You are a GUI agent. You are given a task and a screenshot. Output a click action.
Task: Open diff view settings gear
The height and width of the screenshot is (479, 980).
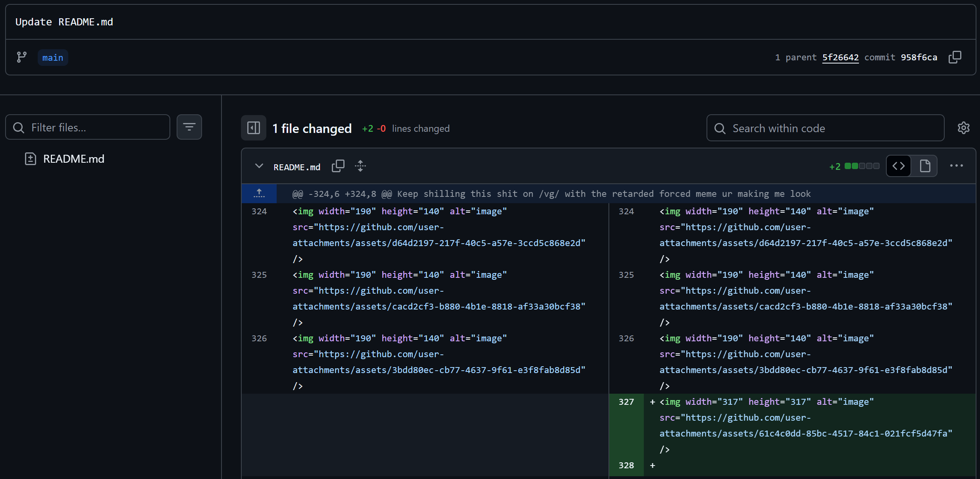click(963, 128)
